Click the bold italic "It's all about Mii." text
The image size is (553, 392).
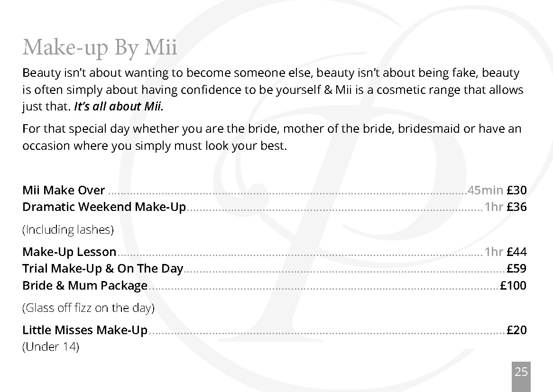pyautogui.click(x=119, y=107)
